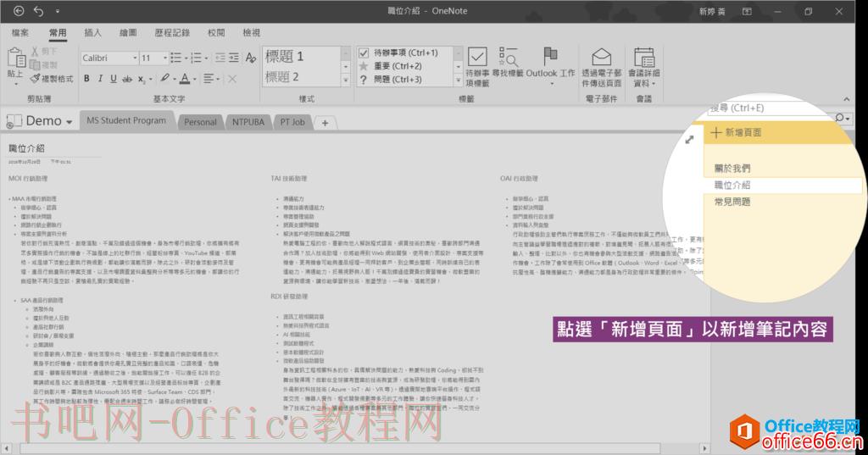Click the Back arrow in title bar
The image size is (868, 455).
pos(19,10)
